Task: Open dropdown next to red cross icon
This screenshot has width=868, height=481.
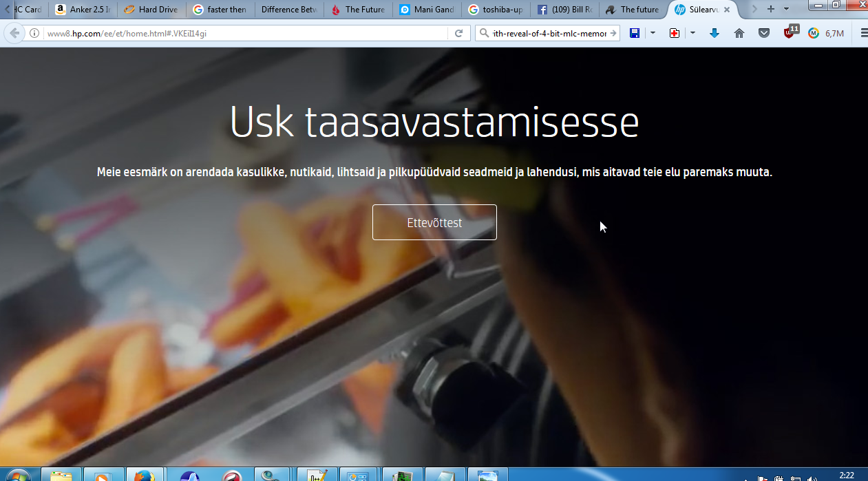Action: click(x=692, y=33)
